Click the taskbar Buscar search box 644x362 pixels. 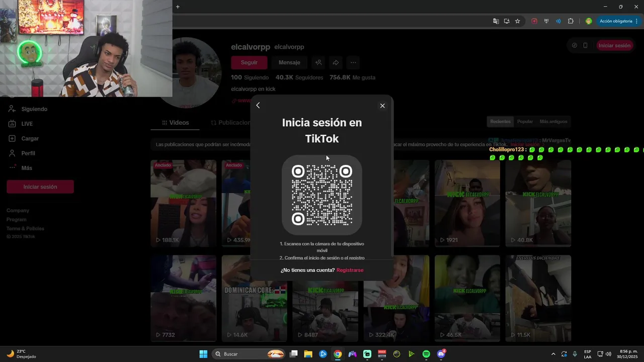click(x=250, y=354)
